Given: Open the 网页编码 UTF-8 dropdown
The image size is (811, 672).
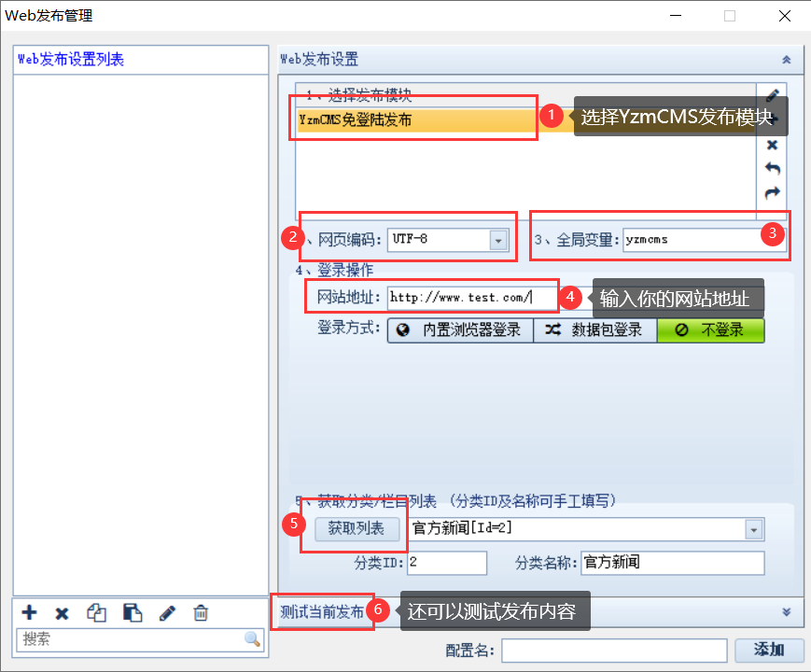Looking at the screenshot, I should [499, 241].
